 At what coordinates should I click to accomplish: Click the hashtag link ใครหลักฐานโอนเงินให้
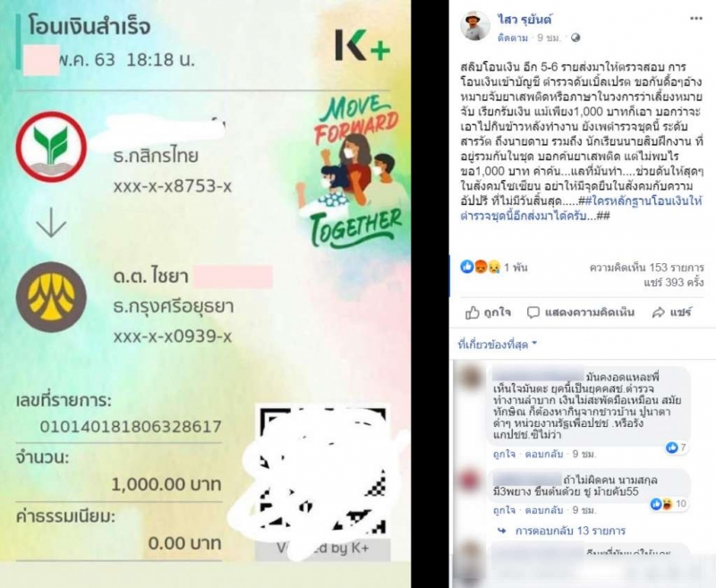[x=640, y=200]
